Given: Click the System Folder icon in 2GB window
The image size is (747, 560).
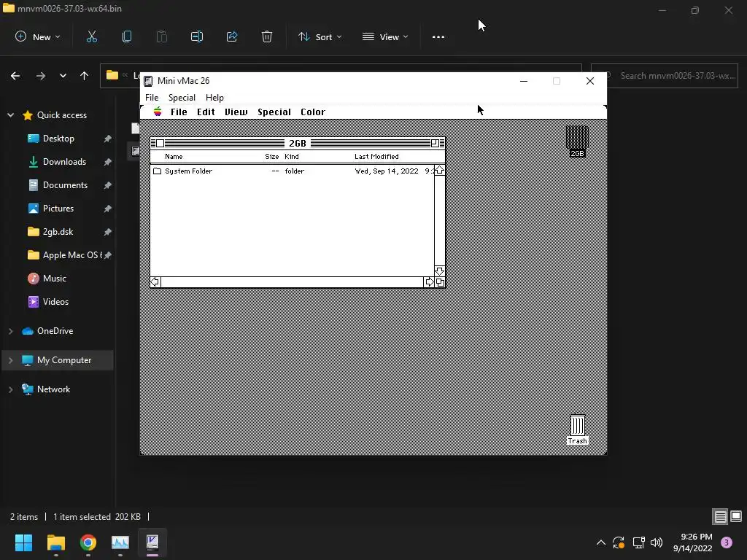Looking at the screenshot, I should point(158,171).
